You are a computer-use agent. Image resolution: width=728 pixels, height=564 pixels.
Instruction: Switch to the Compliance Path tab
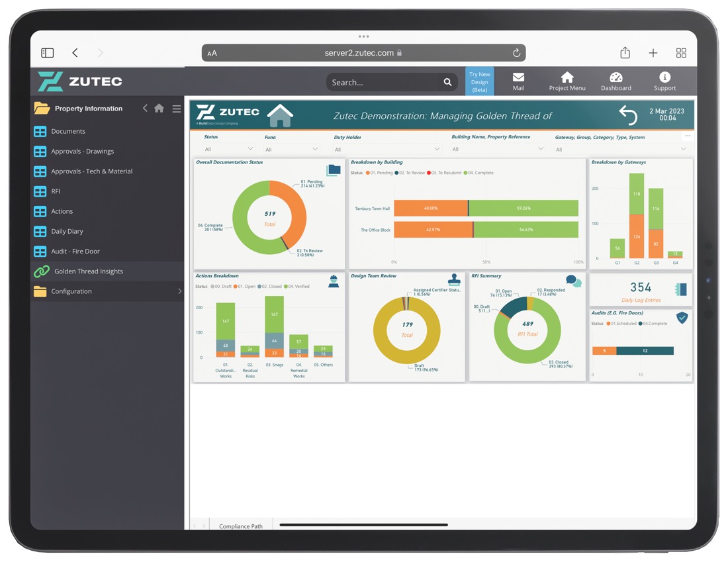coord(240,526)
